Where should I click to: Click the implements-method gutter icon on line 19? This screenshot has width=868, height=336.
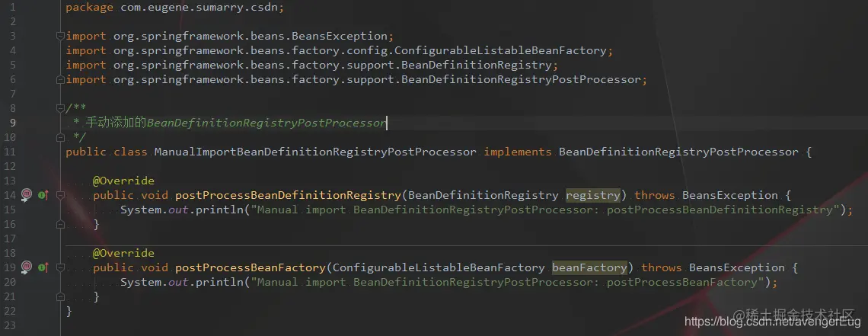pyautogui.click(x=43, y=267)
